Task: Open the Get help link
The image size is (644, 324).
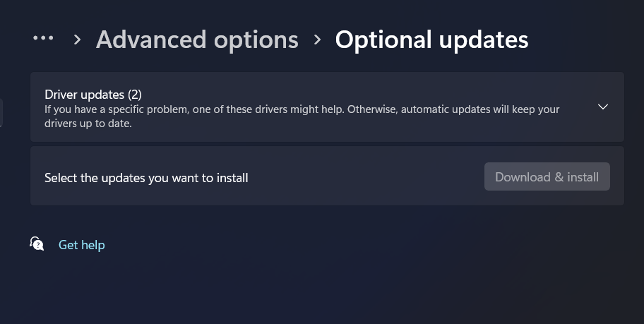Action: coord(81,245)
